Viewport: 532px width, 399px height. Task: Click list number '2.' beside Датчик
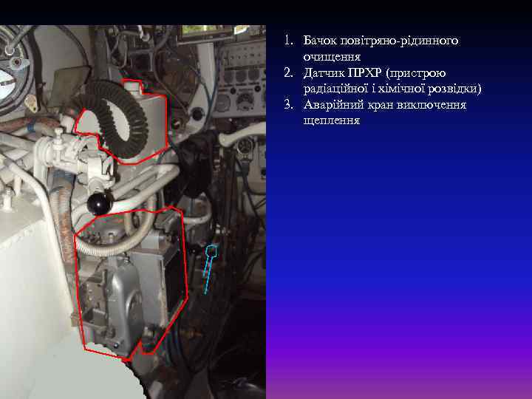(289, 72)
